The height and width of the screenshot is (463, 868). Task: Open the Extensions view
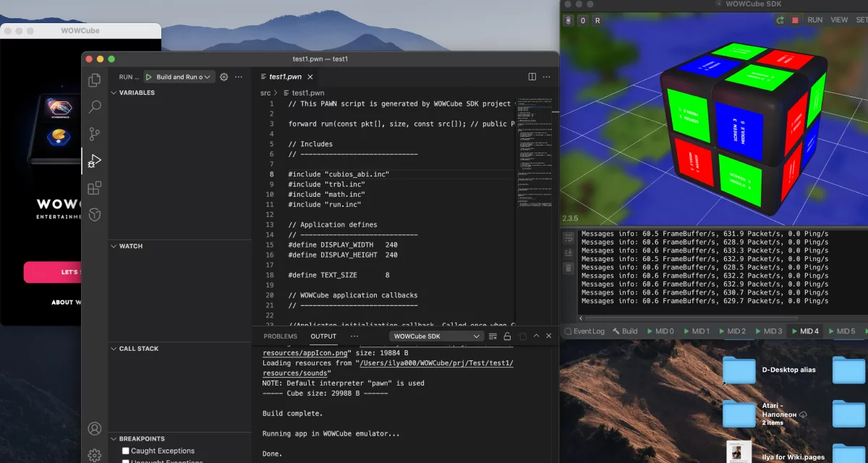(95, 188)
